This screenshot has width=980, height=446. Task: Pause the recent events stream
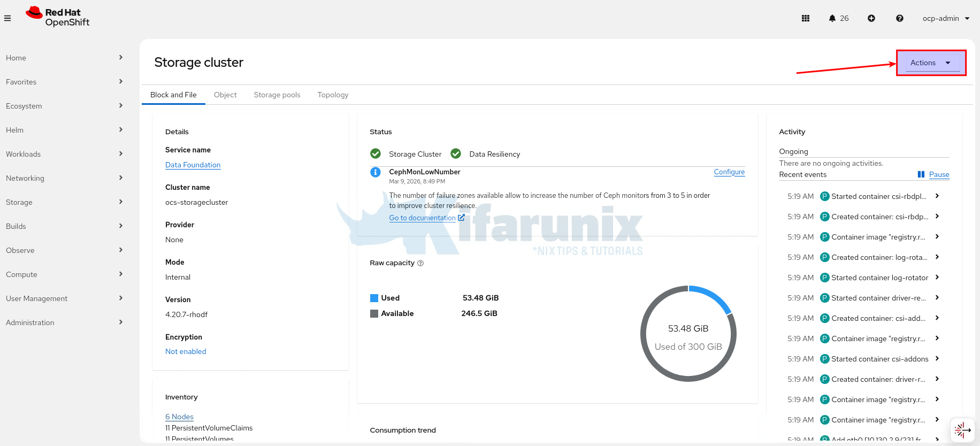[x=939, y=174]
